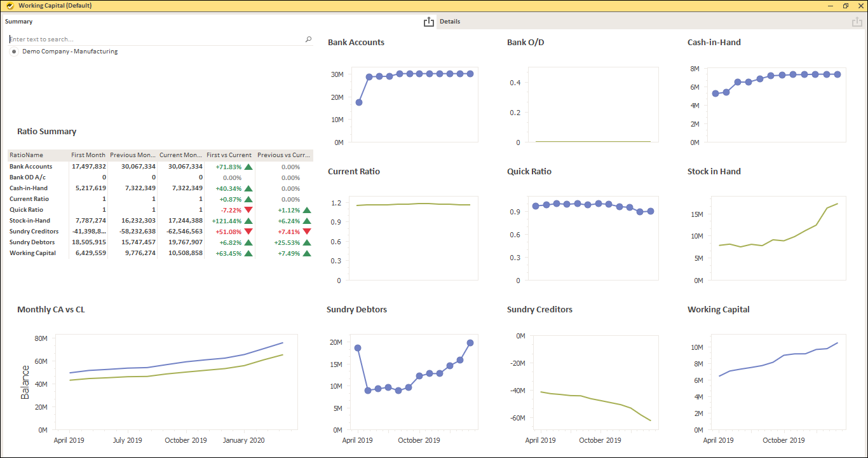Click the truncated Previous Mon... column header
Image resolution: width=868 pixels, height=458 pixels.
click(x=132, y=155)
